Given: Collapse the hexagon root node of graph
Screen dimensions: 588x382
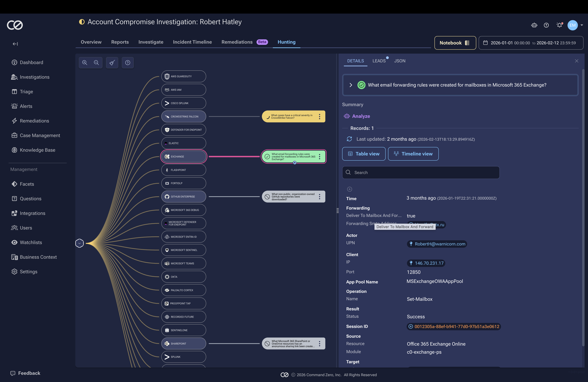Looking at the screenshot, I should tap(79, 243).
